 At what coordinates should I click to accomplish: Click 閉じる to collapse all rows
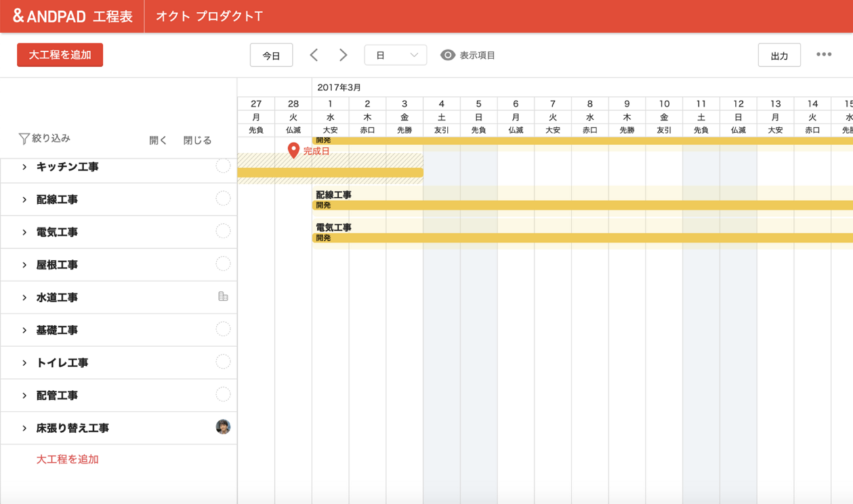click(198, 140)
